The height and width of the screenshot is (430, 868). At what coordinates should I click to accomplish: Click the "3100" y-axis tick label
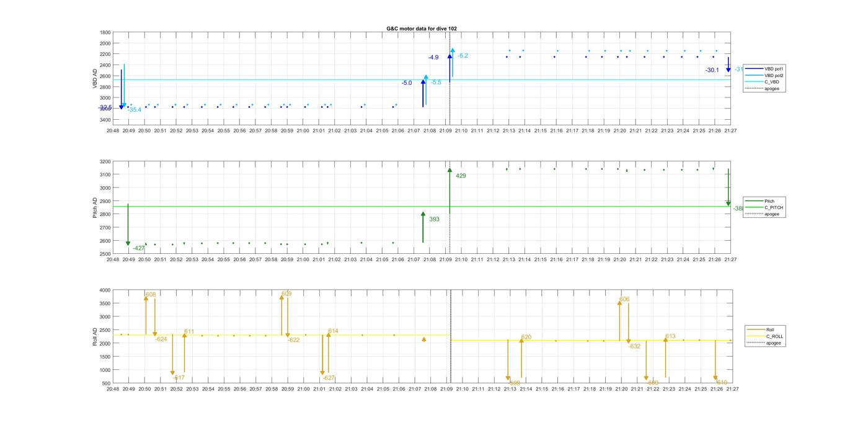pyautogui.click(x=105, y=175)
